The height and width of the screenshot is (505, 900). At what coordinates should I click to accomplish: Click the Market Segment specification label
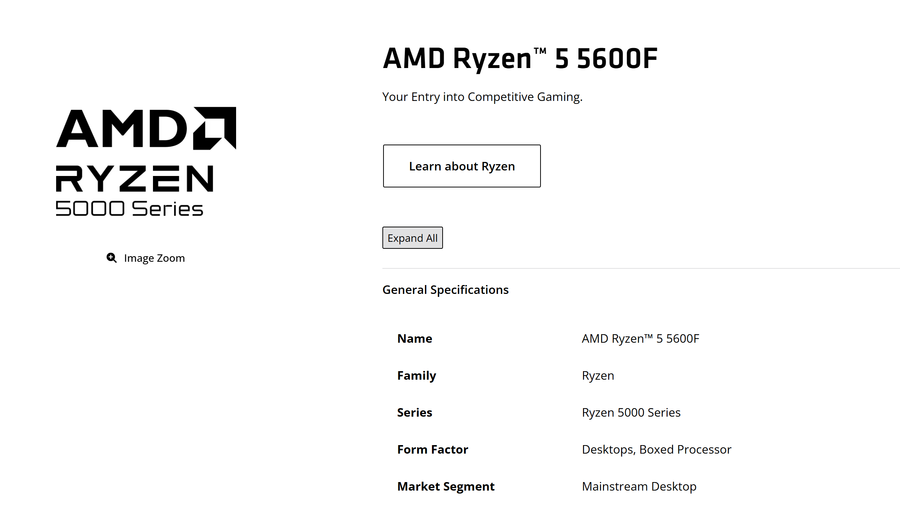click(445, 487)
